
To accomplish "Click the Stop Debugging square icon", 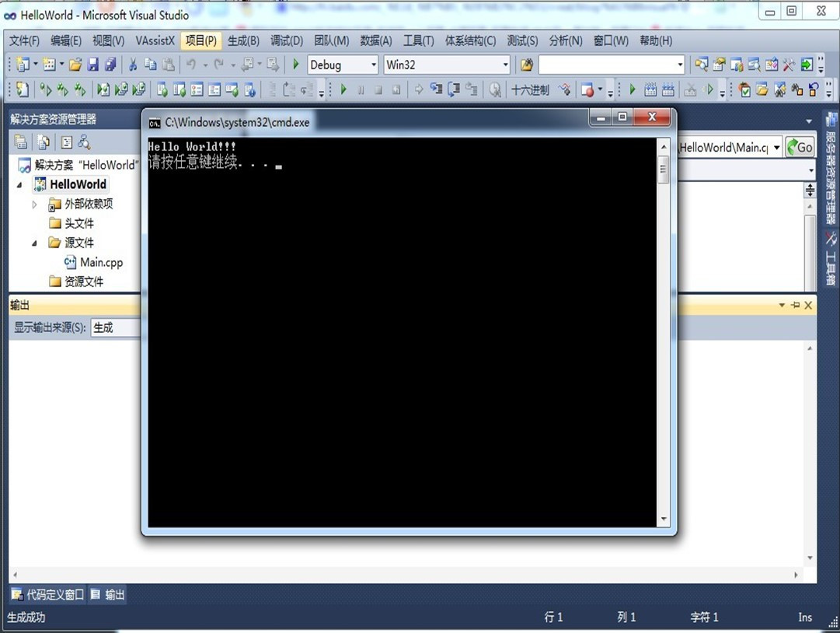I will coord(378,89).
